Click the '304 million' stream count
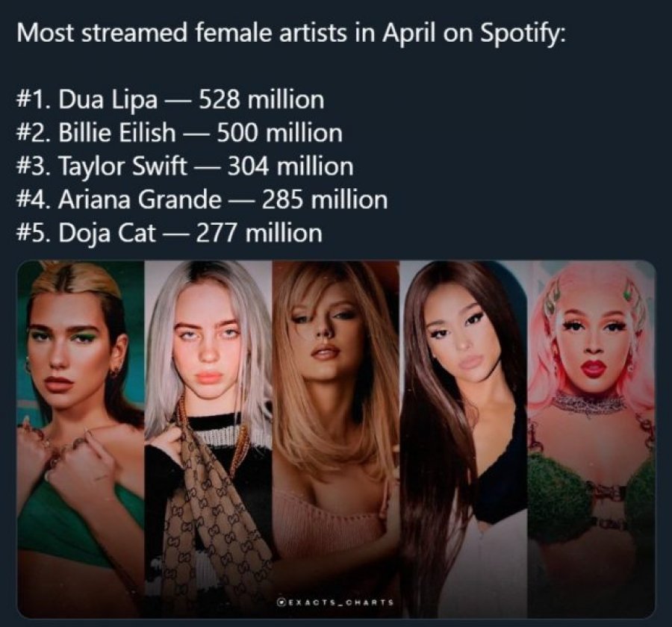Image resolution: width=672 pixels, height=627 pixels. click(x=290, y=166)
